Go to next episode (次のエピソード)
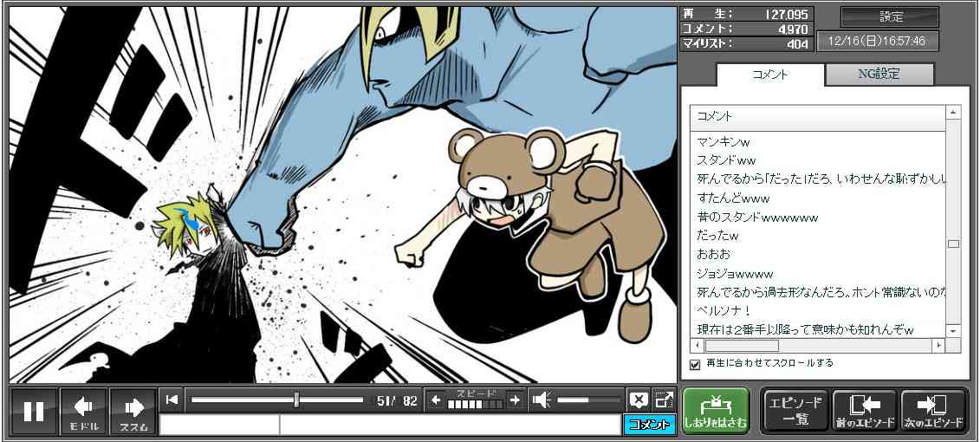 pos(933,411)
